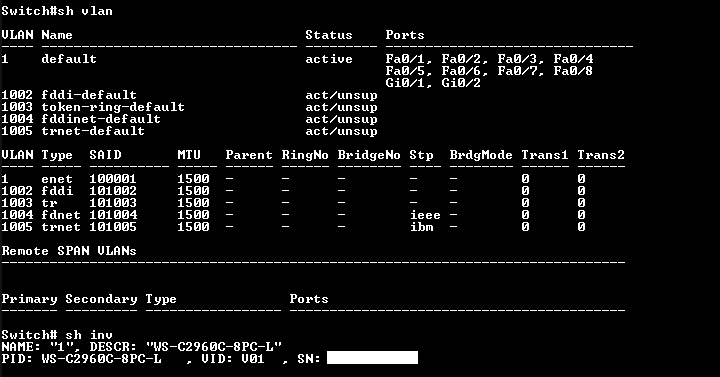Select 'VID: V01' entry

233,359
